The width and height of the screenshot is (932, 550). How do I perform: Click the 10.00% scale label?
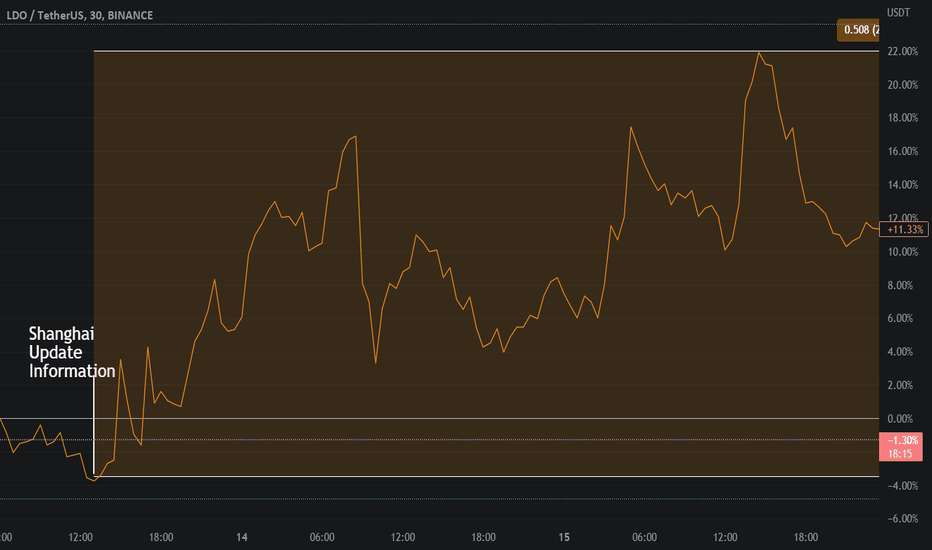(x=902, y=252)
